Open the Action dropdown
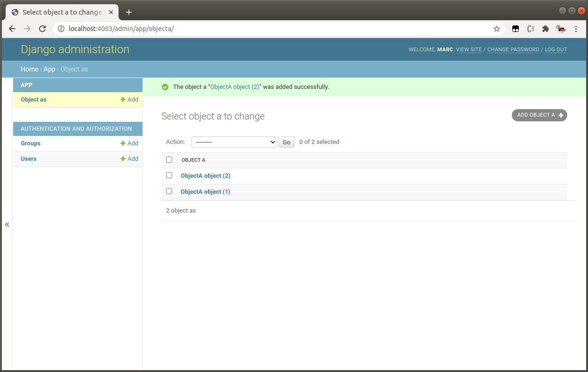 tap(234, 142)
